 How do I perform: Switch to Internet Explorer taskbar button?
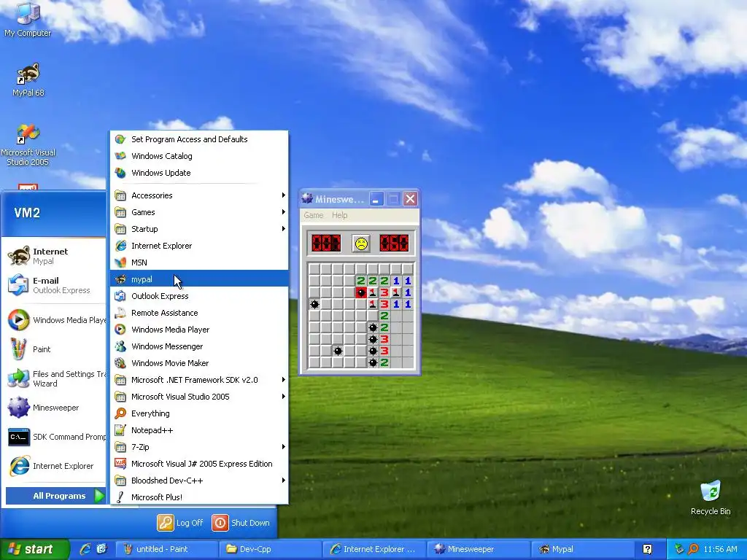[x=374, y=549]
